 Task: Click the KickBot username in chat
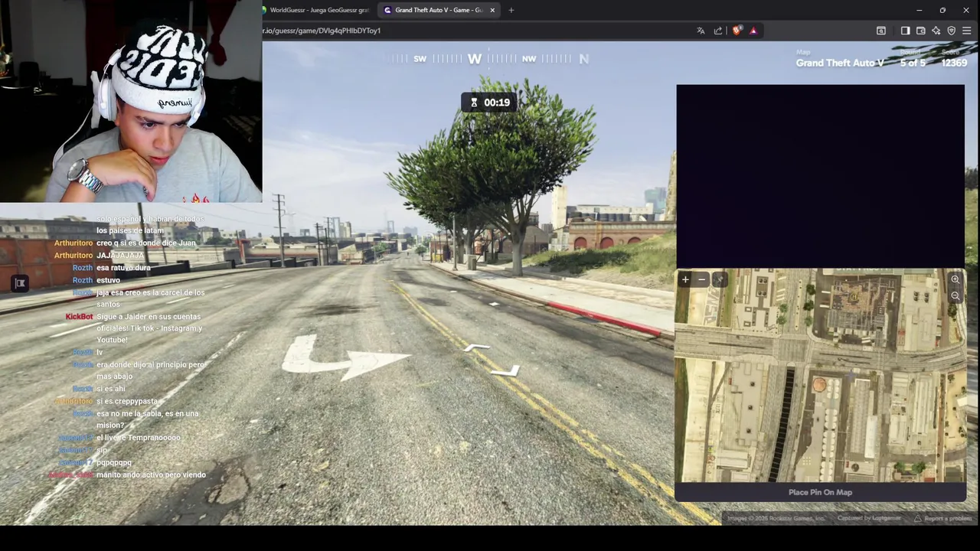click(79, 316)
